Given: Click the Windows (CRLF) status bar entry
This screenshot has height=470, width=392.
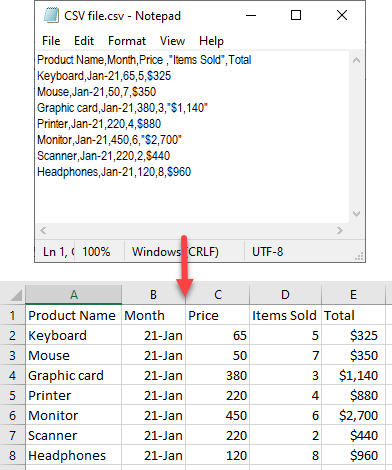Looking at the screenshot, I should point(175,252).
